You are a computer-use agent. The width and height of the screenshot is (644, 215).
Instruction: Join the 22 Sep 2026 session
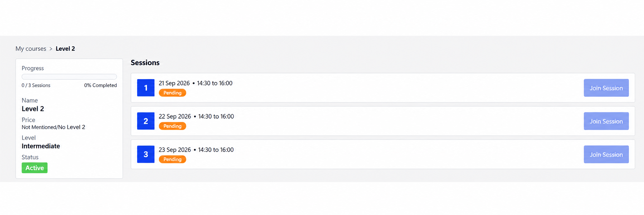click(x=606, y=121)
